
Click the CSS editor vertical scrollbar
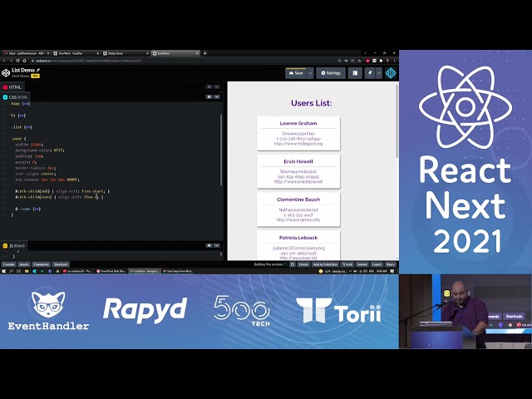click(x=221, y=150)
